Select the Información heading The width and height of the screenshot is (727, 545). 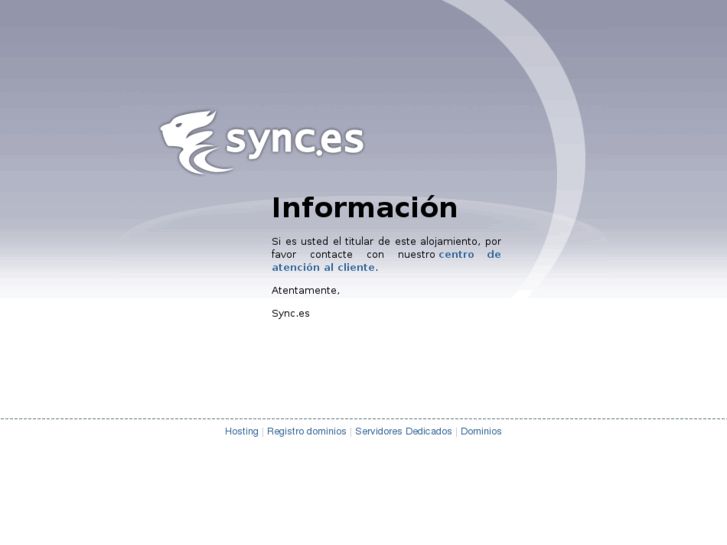coord(364,207)
